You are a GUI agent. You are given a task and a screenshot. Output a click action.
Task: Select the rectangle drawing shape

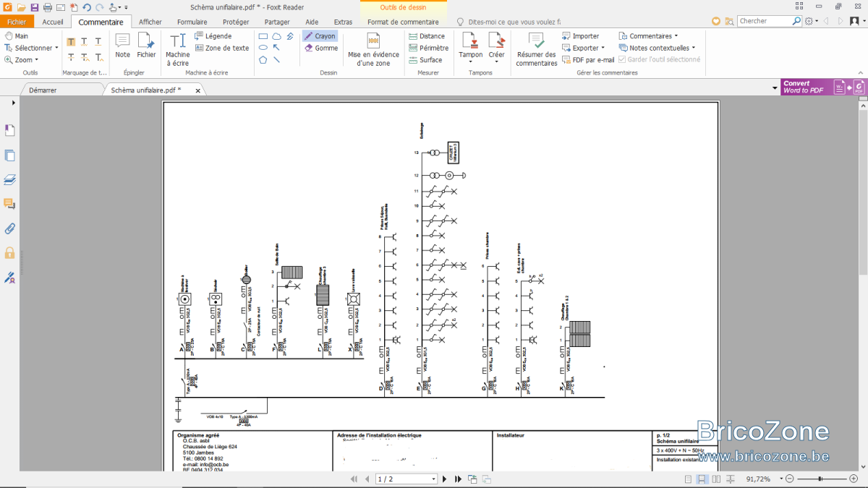263,36
